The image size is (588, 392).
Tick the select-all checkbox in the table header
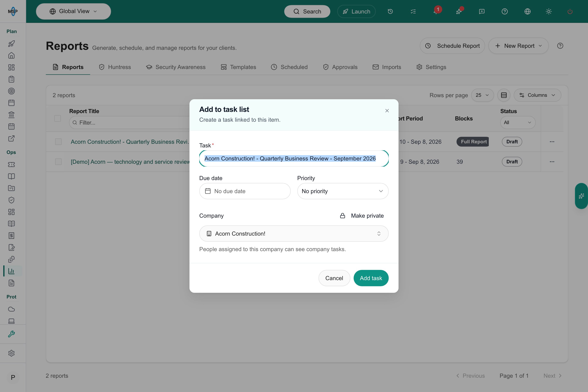pos(58,118)
